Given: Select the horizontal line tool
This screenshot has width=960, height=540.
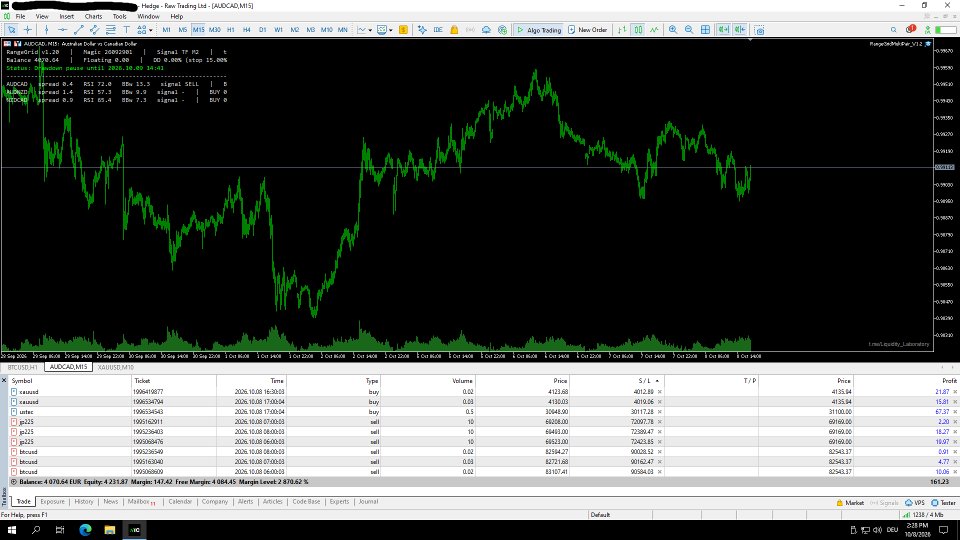Looking at the screenshot, I should (62, 29).
